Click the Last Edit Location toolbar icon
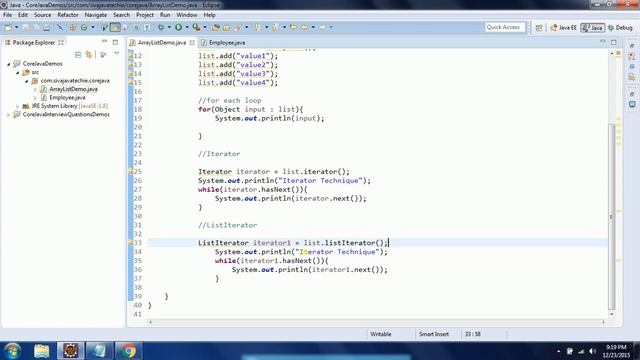Viewport: 640px width, 360px height. 293,27
